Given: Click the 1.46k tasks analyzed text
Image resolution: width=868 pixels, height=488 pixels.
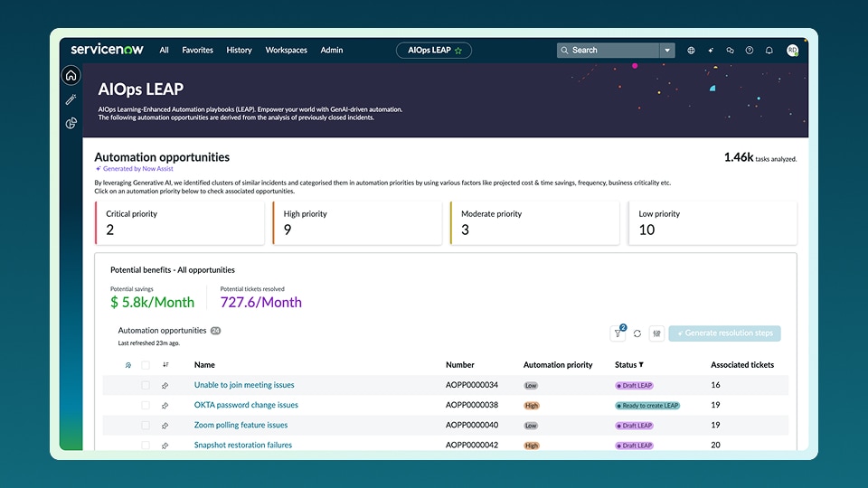Looking at the screenshot, I should (x=760, y=157).
